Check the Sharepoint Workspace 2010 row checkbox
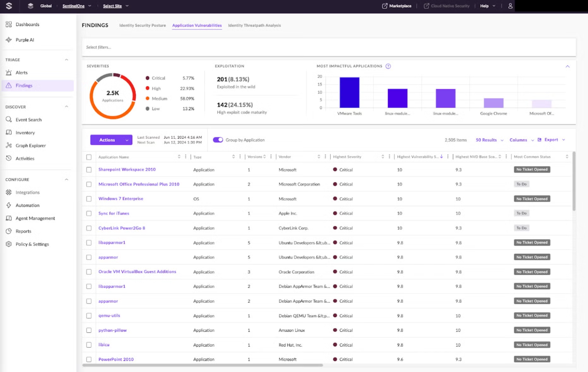Viewport: 588px width, 372px height. [x=89, y=170]
